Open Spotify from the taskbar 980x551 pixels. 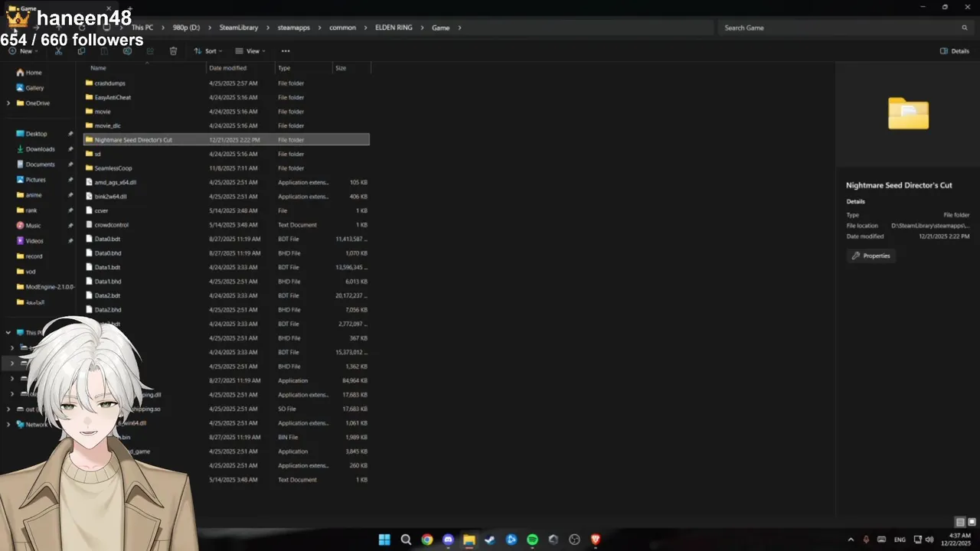click(x=532, y=540)
